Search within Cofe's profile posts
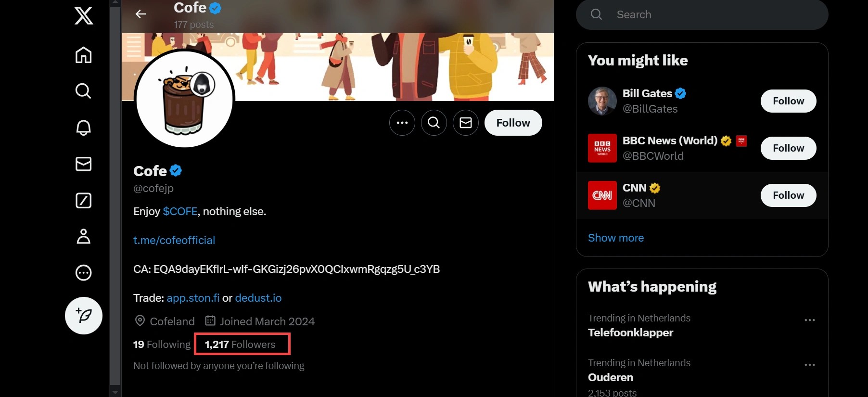This screenshot has width=868, height=397. coord(434,123)
